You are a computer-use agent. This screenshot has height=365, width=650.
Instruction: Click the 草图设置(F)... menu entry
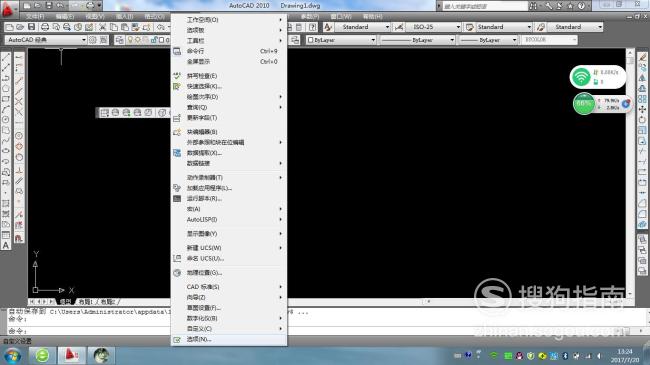tap(229, 308)
